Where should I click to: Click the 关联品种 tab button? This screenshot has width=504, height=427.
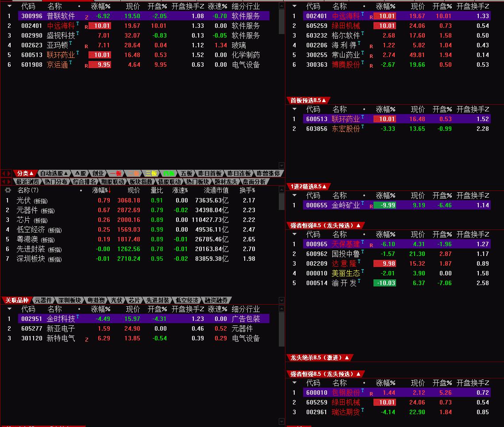coord(17,300)
